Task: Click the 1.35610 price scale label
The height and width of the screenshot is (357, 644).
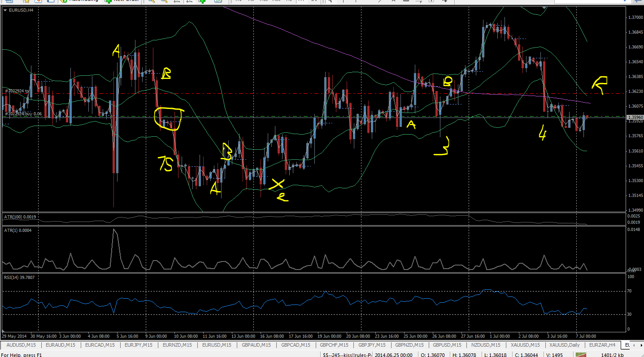Action: (635, 151)
